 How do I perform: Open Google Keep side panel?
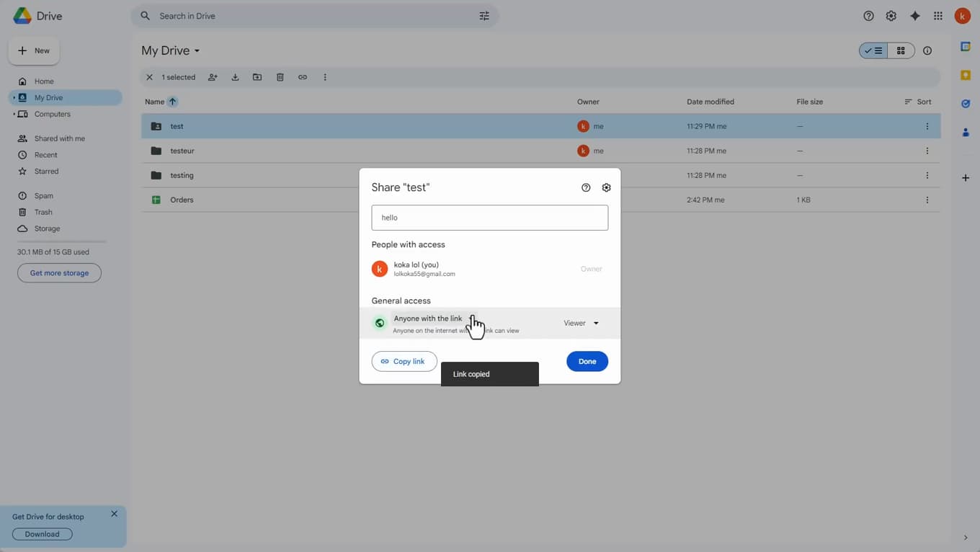click(x=966, y=75)
